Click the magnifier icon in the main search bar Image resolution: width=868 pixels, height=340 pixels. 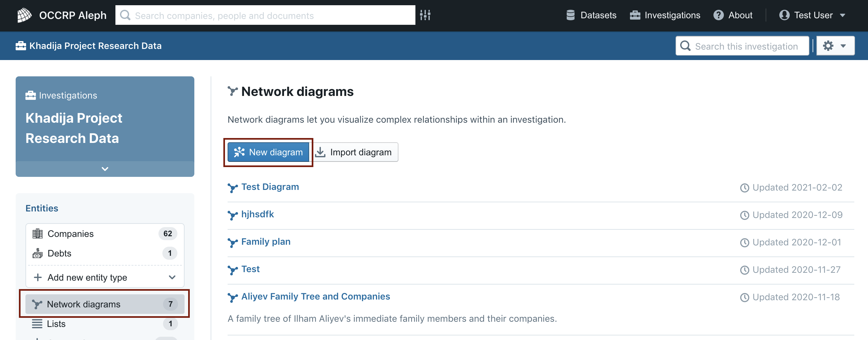[125, 15]
